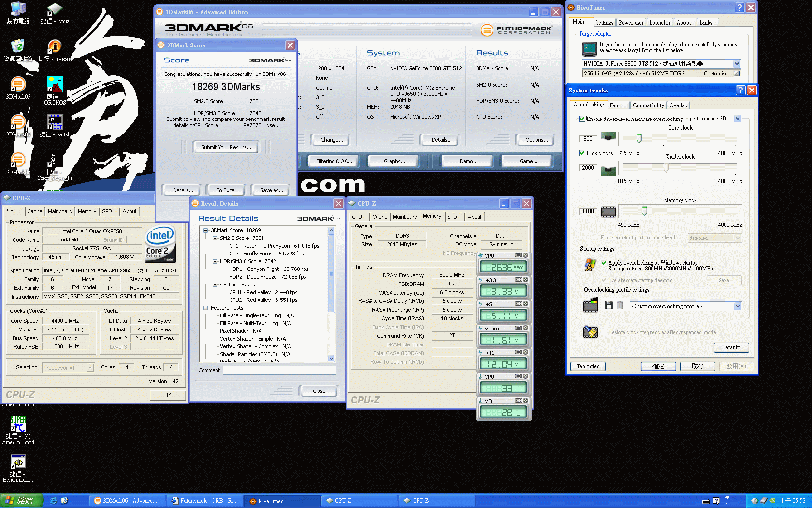Image resolution: width=812 pixels, height=508 pixels.
Task: Toggle Use alternate startup daemon checkbox
Action: [604, 280]
